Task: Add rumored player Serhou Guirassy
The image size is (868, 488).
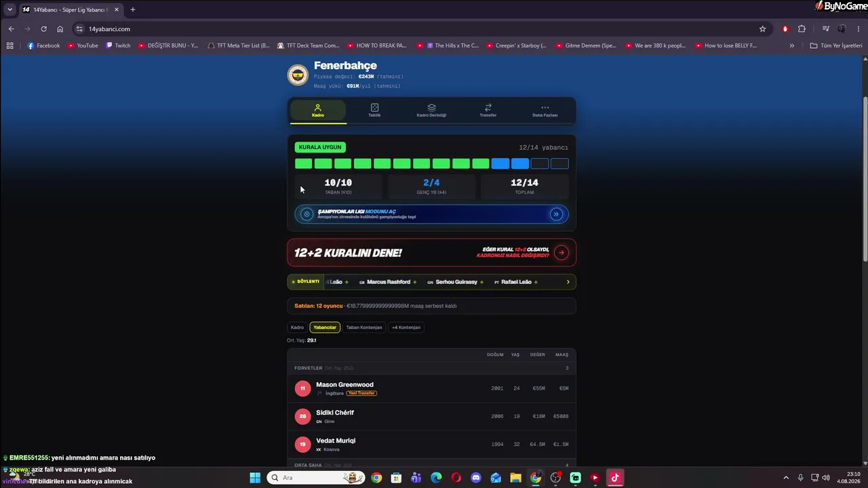Action: 455,282
